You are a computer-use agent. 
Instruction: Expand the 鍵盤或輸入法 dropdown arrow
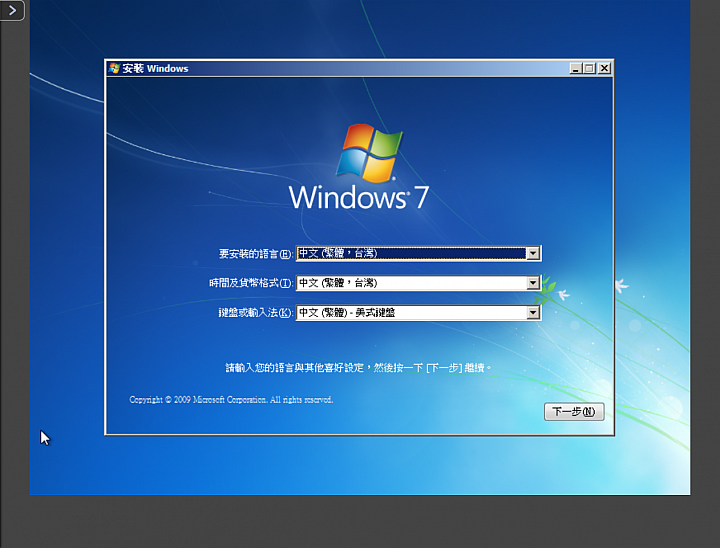(x=533, y=313)
